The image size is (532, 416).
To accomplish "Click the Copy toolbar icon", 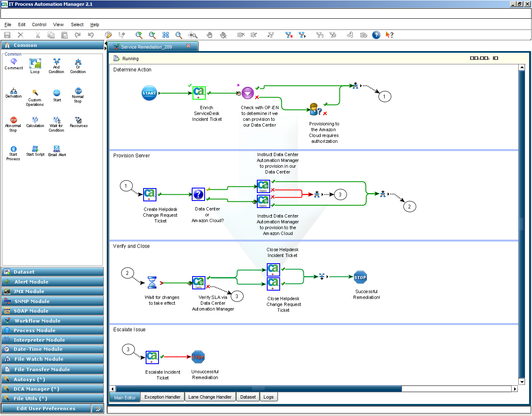I will (x=51, y=35).
